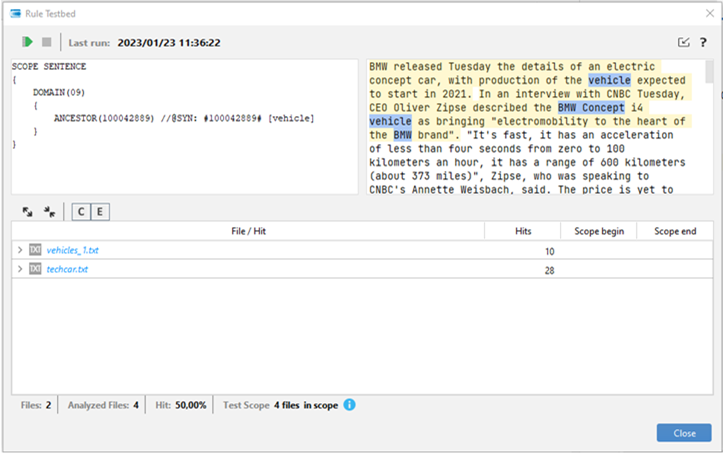This screenshot has width=723, height=456.
Task: Expand the vehicles_1.txt hit row
Action: click(x=20, y=251)
